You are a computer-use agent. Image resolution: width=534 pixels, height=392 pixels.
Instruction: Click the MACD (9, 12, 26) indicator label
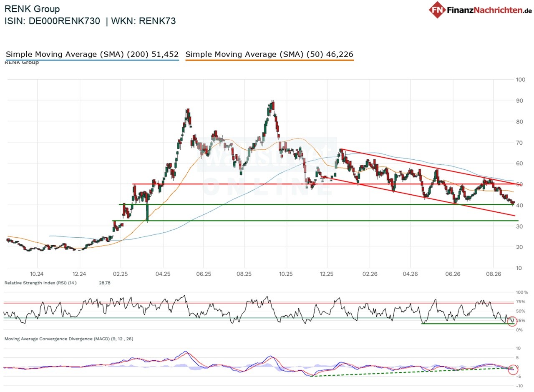coord(69,339)
